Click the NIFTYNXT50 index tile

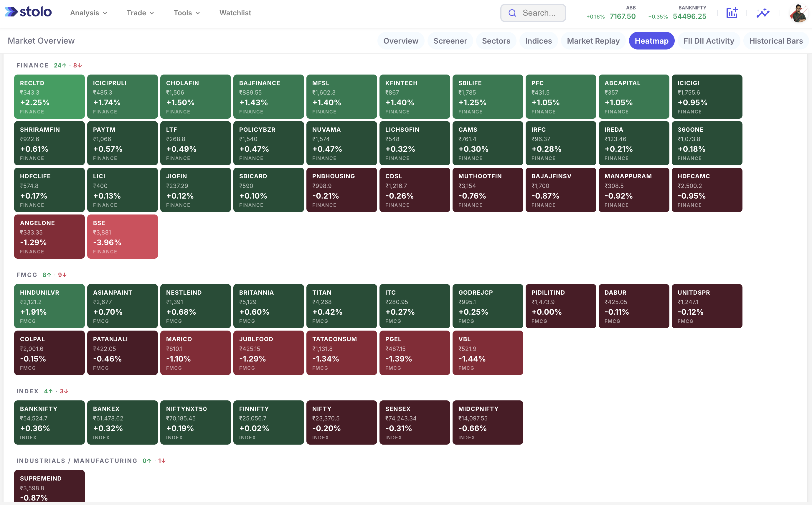tap(196, 423)
